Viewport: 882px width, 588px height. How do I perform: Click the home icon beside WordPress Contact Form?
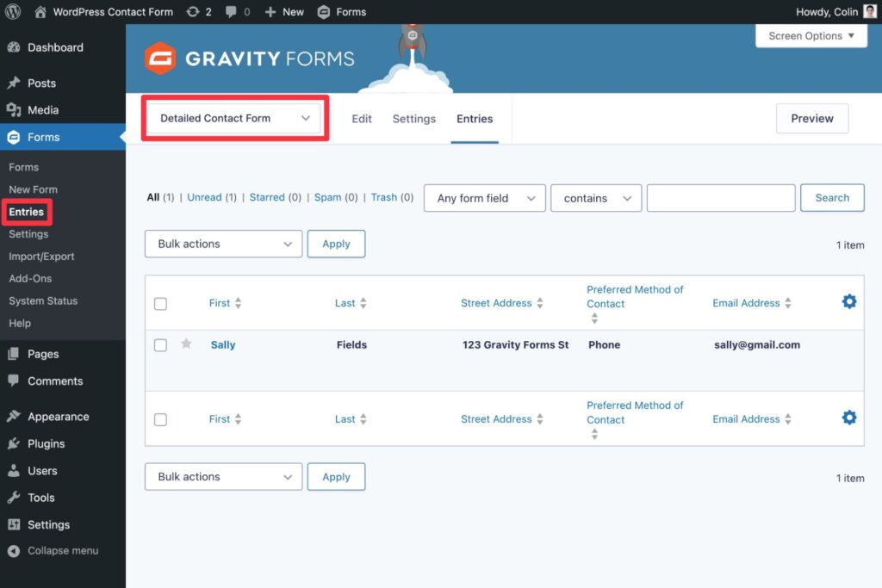40,12
